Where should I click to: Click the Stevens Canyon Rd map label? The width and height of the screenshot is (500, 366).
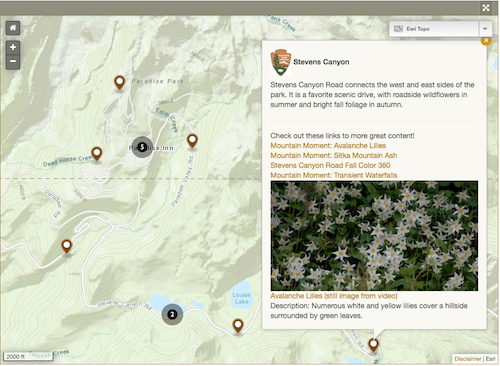pyautogui.click(x=125, y=305)
